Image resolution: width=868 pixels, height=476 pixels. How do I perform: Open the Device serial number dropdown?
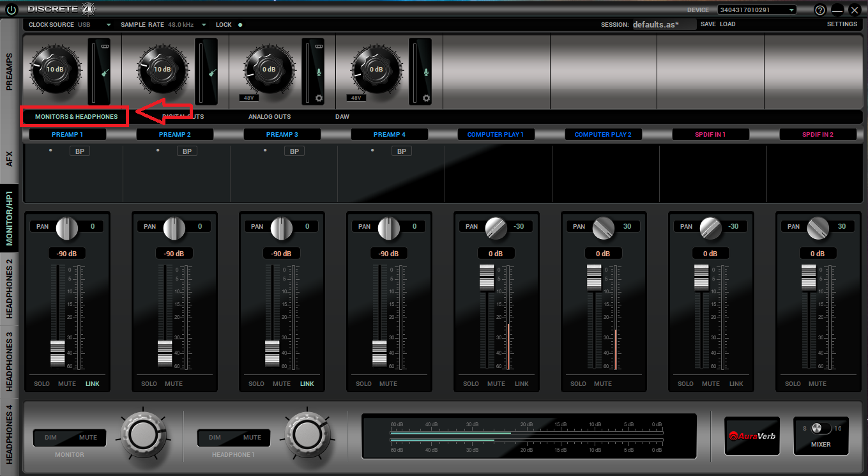(x=757, y=10)
